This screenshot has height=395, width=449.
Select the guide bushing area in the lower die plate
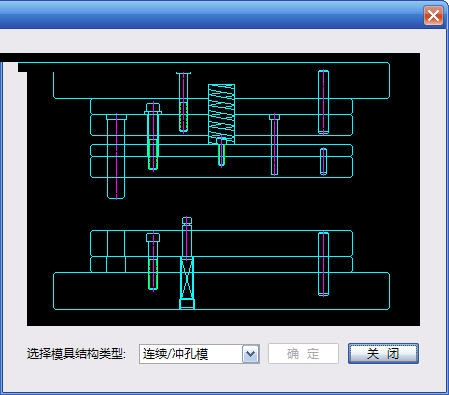116,251
